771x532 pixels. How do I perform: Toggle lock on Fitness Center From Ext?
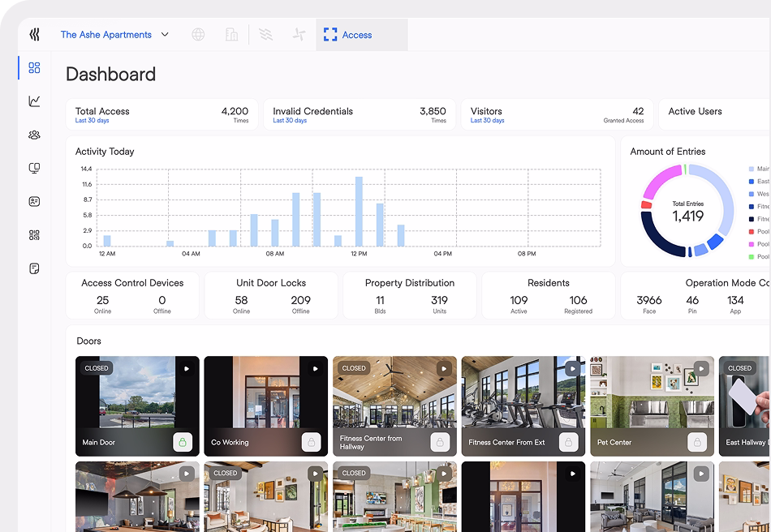click(x=569, y=442)
